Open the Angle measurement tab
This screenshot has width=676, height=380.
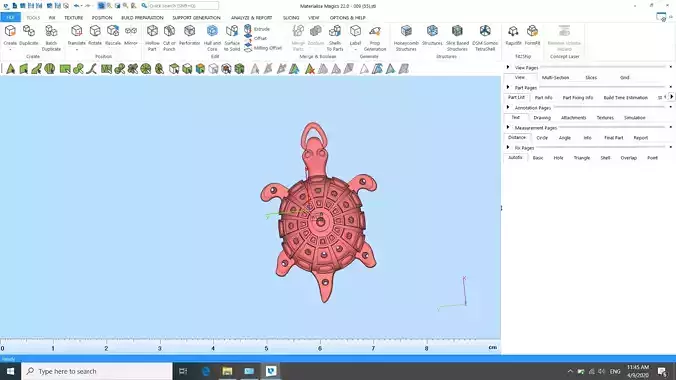point(565,138)
